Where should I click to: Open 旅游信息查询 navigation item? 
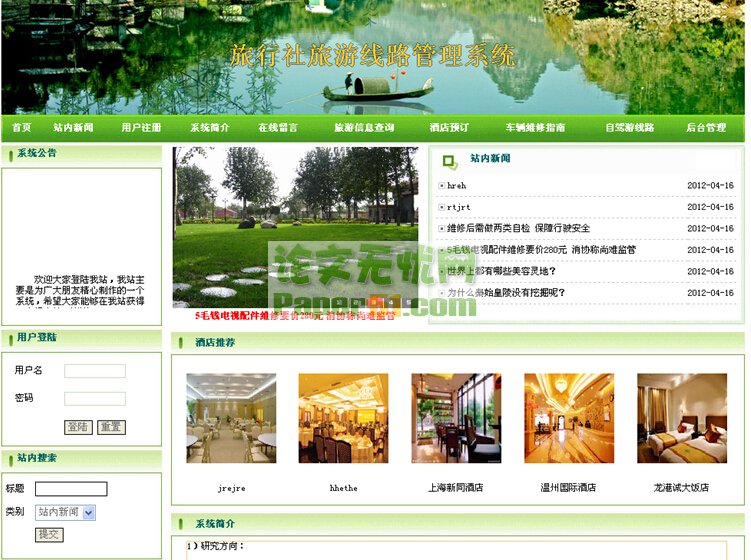[364, 128]
